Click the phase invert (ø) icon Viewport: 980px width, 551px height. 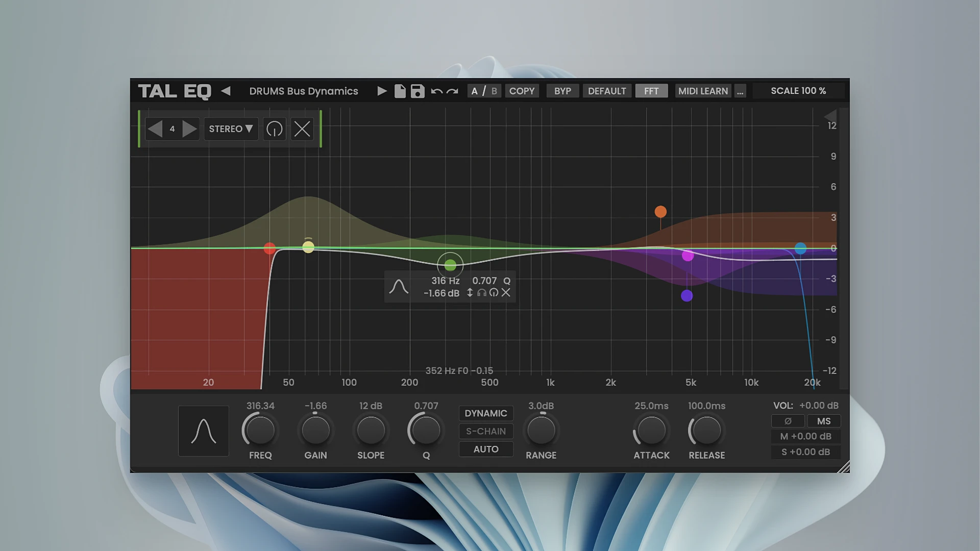click(x=788, y=421)
